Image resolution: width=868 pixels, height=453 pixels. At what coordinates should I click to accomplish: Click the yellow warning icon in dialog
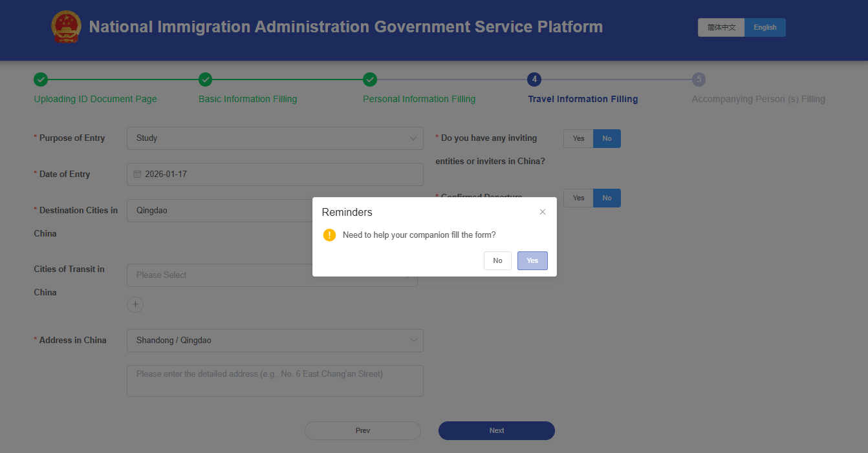click(x=330, y=235)
